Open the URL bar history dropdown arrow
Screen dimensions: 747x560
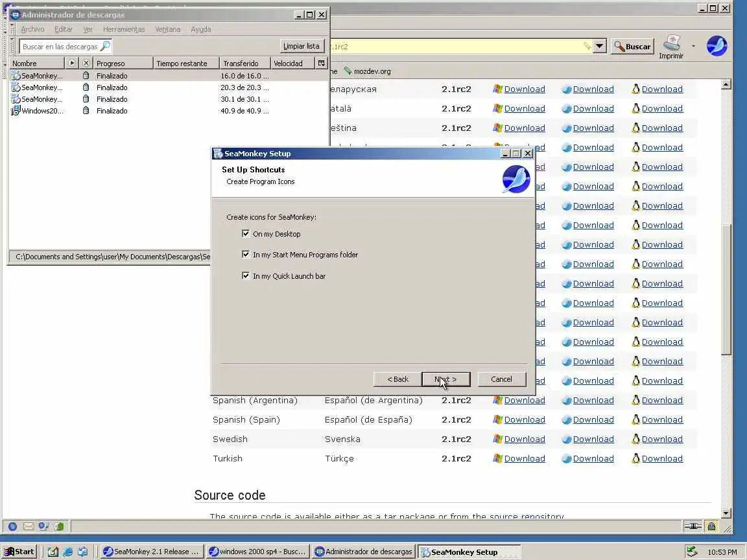click(x=600, y=46)
